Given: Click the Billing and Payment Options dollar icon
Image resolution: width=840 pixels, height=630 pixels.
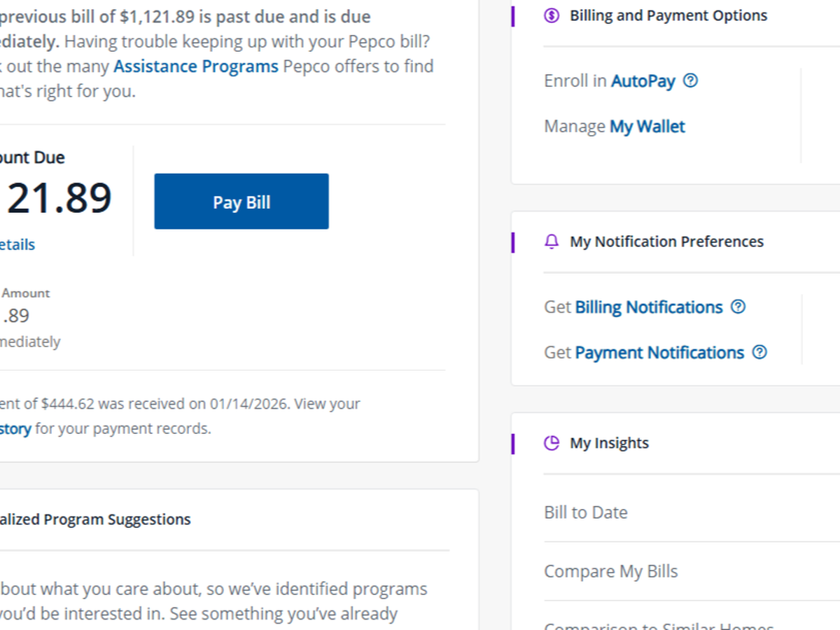Looking at the screenshot, I should [x=552, y=15].
